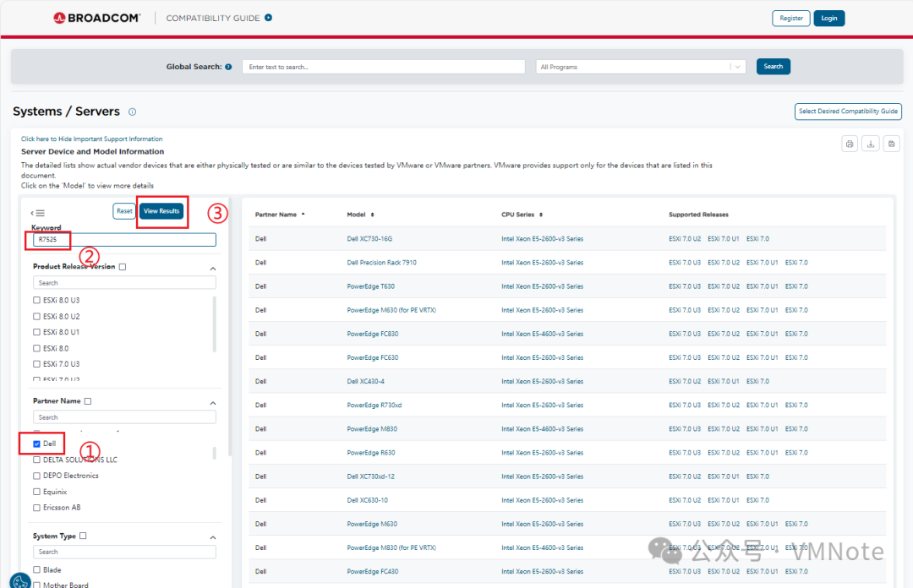Open PowerEdge R730xd model details
The height and width of the screenshot is (588, 913).
tap(374, 406)
